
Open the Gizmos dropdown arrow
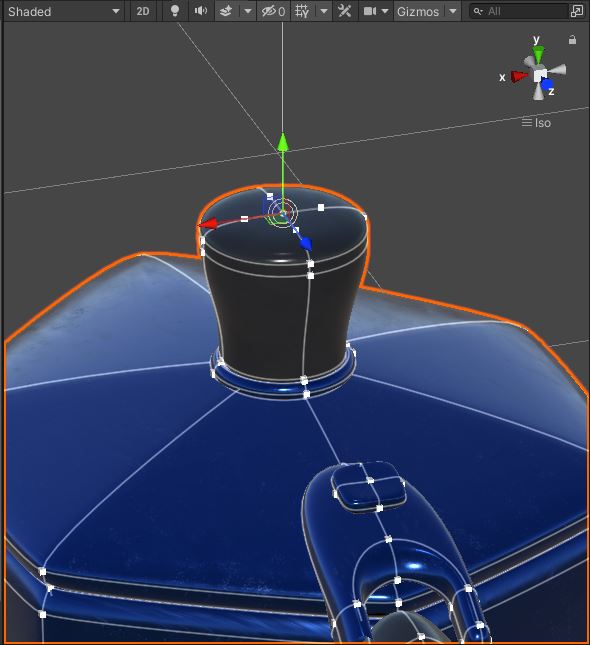pos(453,11)
